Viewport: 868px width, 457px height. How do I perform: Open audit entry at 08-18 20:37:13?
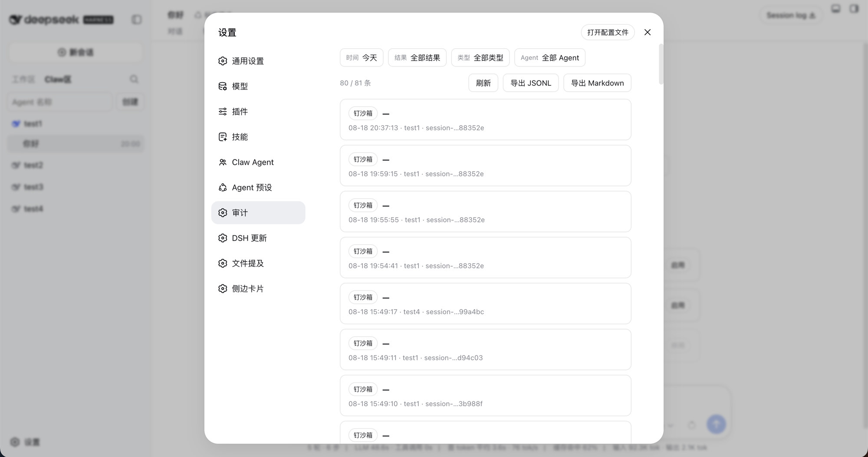click(485, 119)
